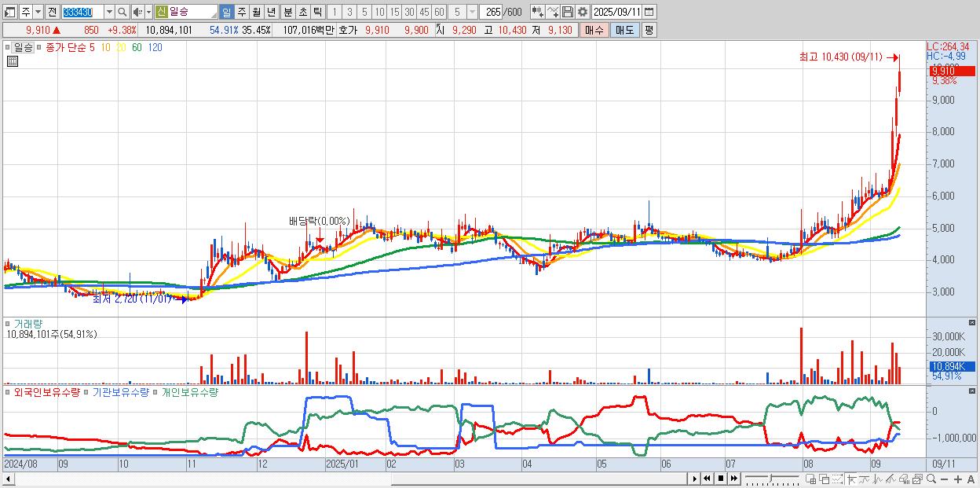Select the 년 yearly period button
Viewport: 980px width, 488px height.
click(x=271, y=12)
